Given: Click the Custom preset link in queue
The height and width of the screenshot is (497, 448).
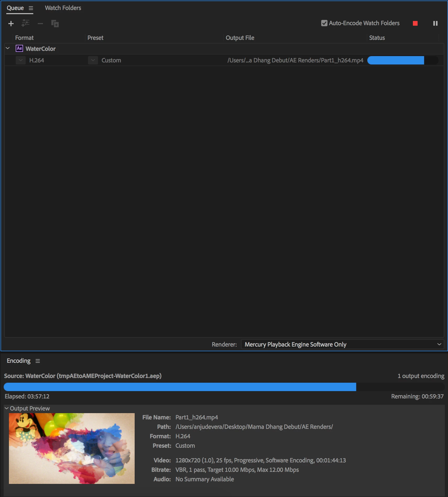Looking at the screenshot, I should tap(111, 60).
